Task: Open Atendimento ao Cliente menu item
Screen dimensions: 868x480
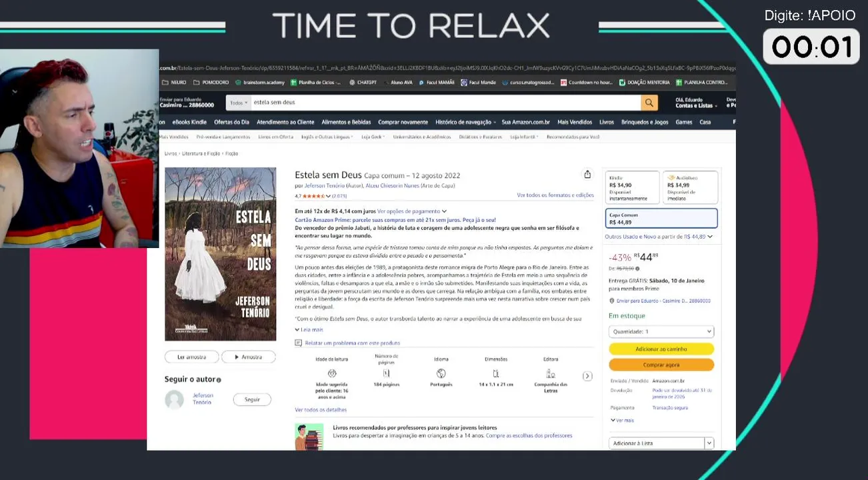Action: tap(285, 122)
